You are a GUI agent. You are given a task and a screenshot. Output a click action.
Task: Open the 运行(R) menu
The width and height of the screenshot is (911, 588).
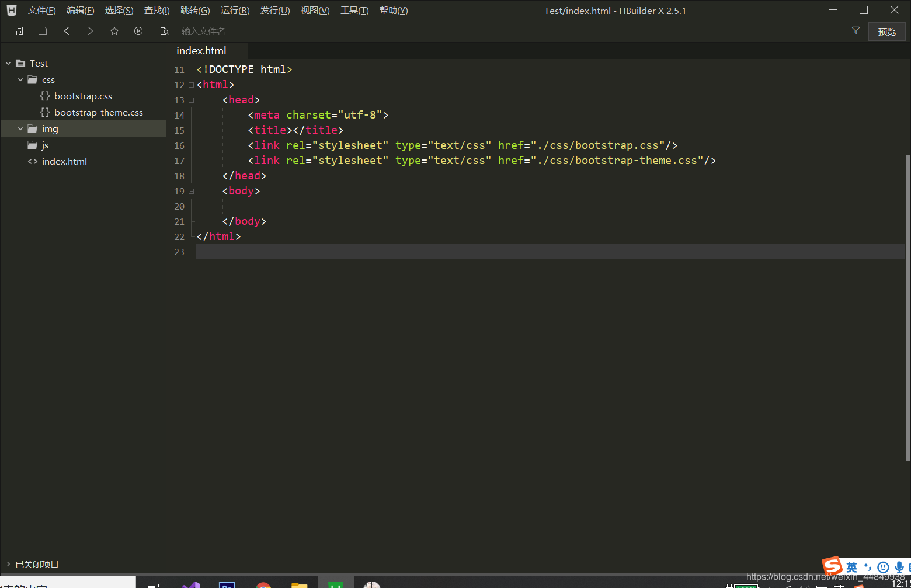click(235, 11)
